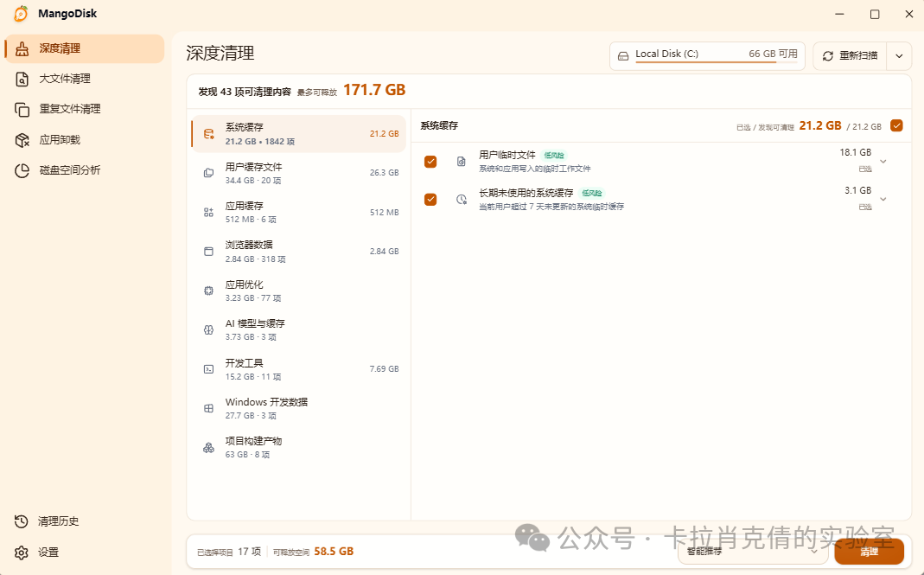Click the 66 GB 可用 label

pos(773,54)
